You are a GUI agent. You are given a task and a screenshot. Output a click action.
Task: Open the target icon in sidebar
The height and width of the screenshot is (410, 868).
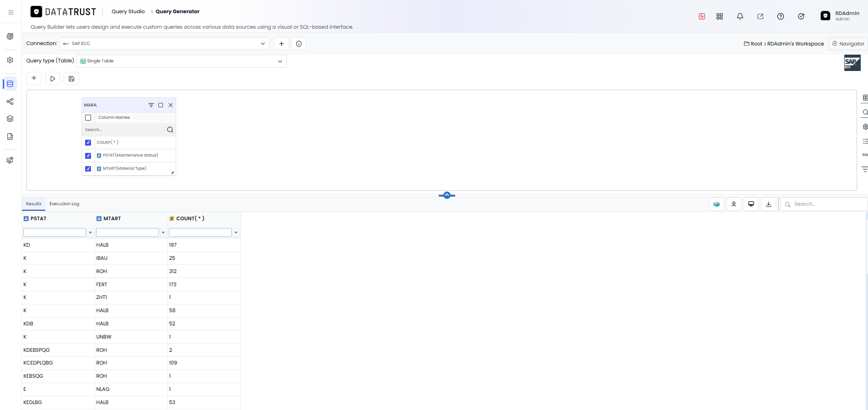click(x=10, y=36)
